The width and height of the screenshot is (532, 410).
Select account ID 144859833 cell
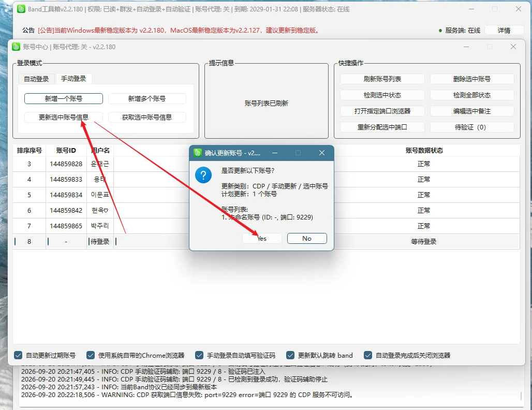tap(66, 179)
